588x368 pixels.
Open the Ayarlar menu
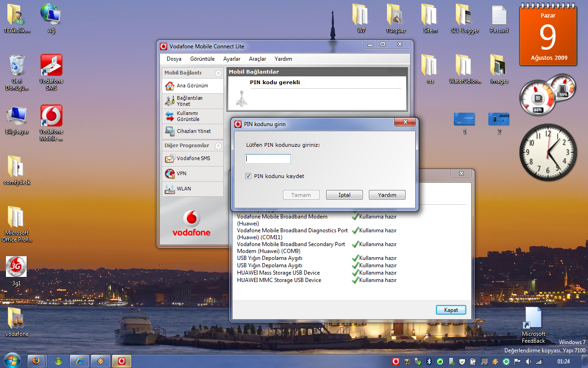[232, 59]
